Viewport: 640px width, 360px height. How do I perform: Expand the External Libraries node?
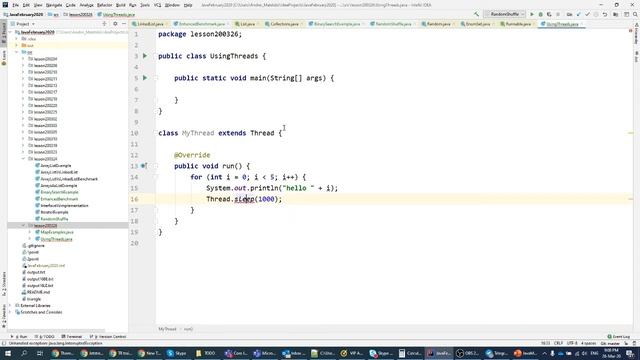10,305
